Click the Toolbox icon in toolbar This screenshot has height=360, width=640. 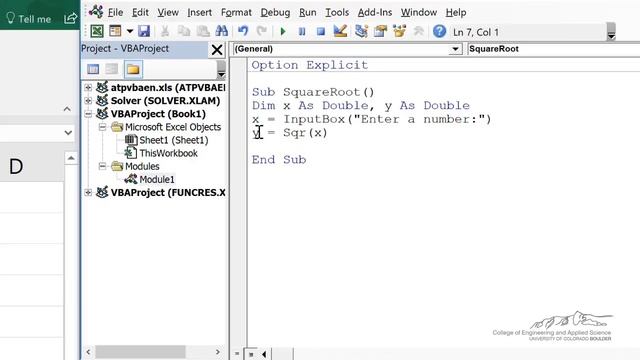coord(418,31)
